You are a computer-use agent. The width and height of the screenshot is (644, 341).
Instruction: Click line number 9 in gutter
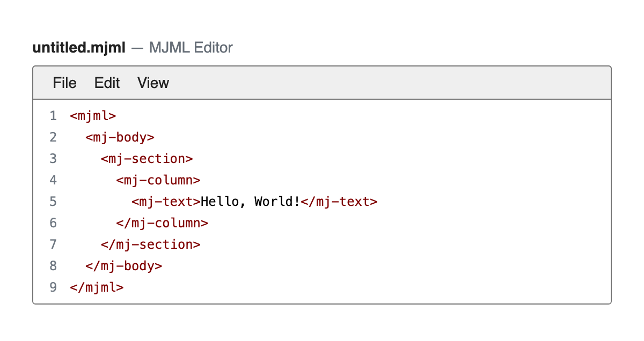[x=53, y=287]
